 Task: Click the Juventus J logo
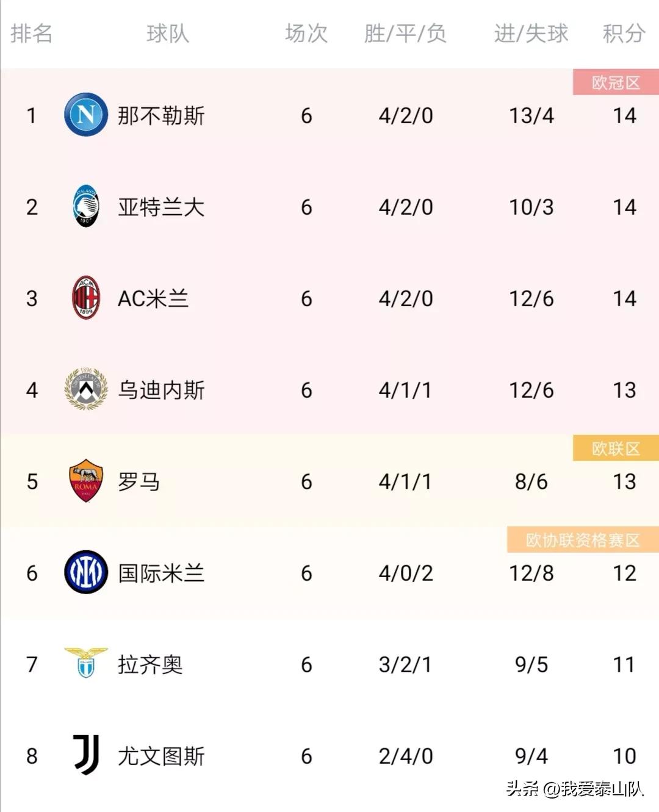(x=86, y=755)
